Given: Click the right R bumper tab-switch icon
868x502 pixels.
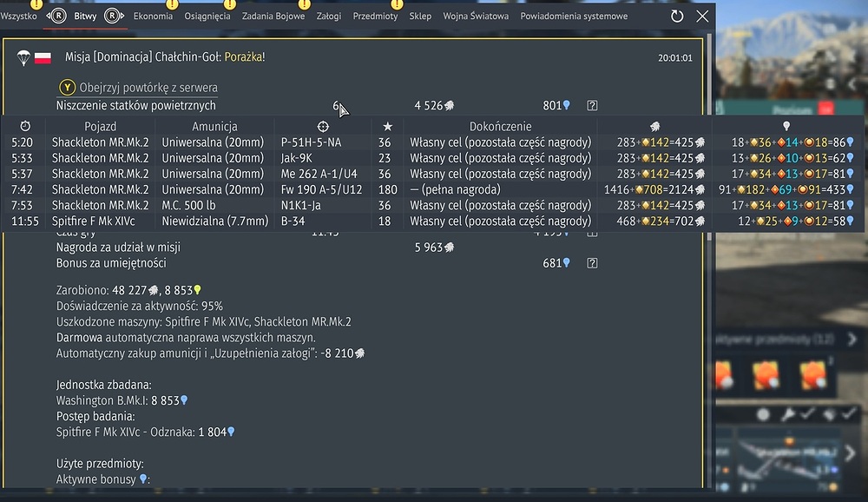Looking at the screenshot, I should [x=114, y=17].
